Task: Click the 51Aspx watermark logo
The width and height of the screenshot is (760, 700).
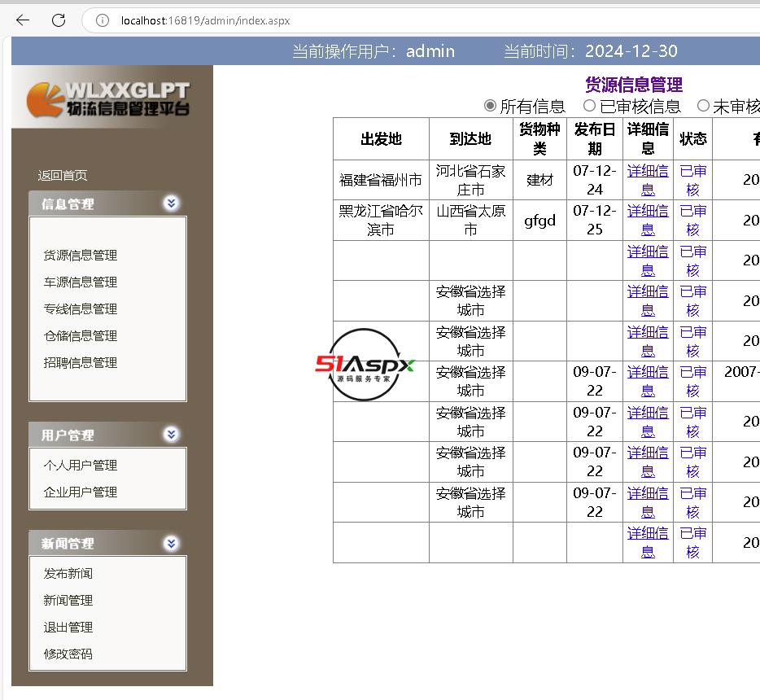Action: click(x=365, y=365)
